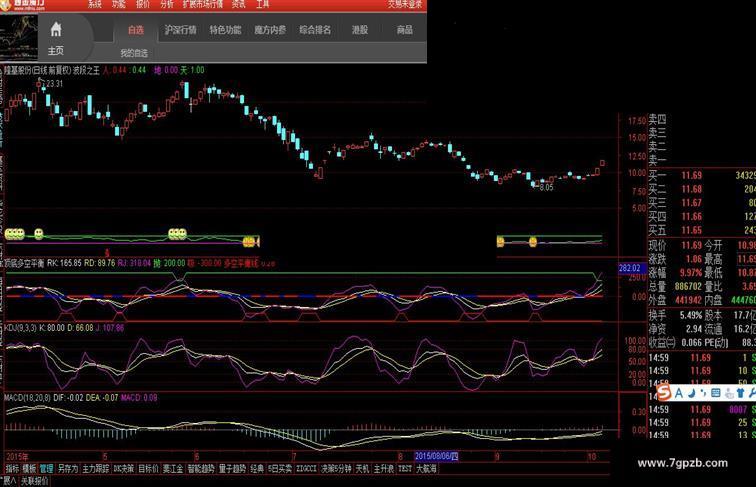Screen dimensions: 756x487
Task: Open the 工具 menu
Action: click(263, 4)
